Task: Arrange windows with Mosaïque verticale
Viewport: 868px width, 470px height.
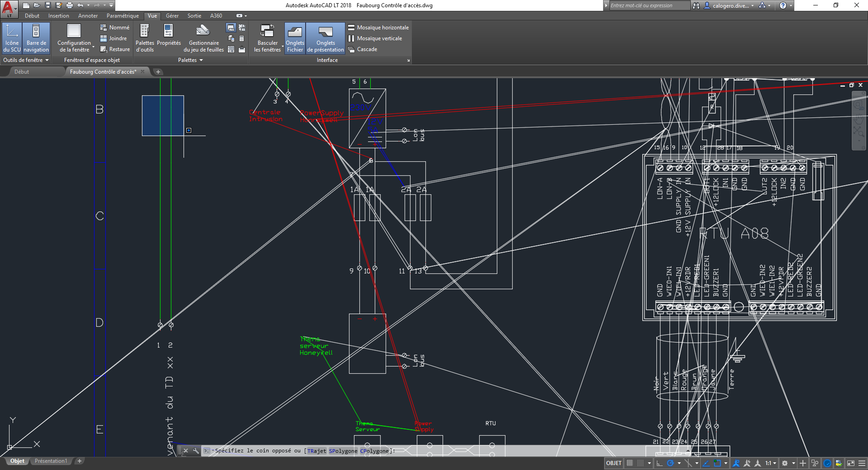Action: click(x=375, y=38)
